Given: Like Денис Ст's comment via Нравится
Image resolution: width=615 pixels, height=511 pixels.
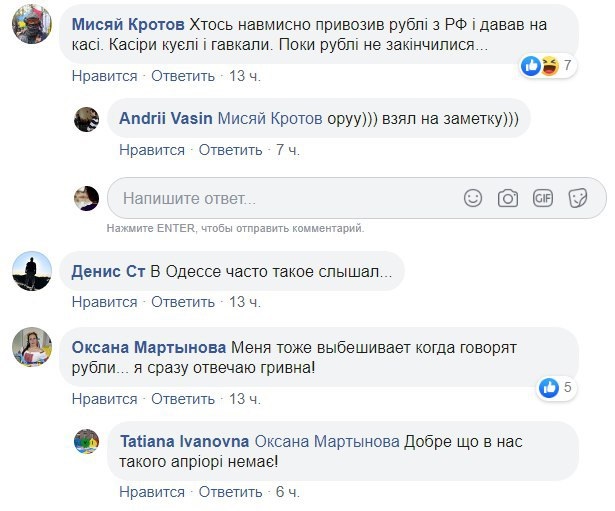Looking at the screenshot, I should [104, 301].
